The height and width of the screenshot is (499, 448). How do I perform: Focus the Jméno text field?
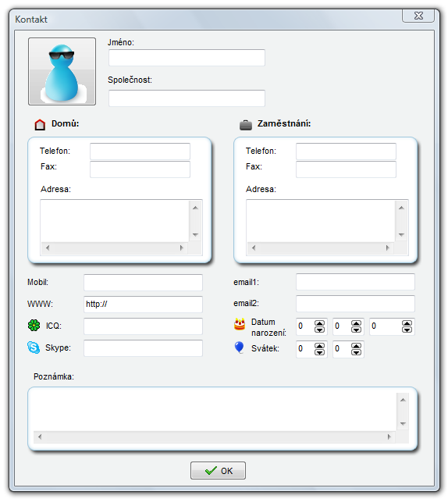point(187,58)
